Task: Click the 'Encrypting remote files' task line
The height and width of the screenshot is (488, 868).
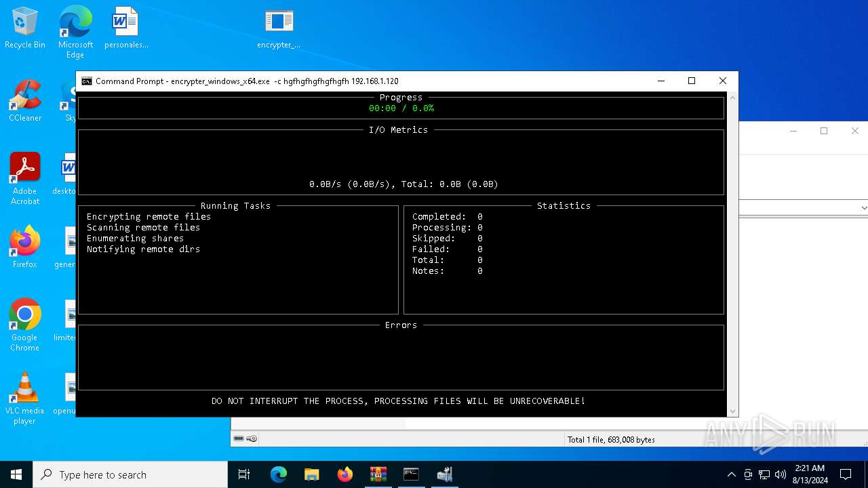Action: [149, 217]
